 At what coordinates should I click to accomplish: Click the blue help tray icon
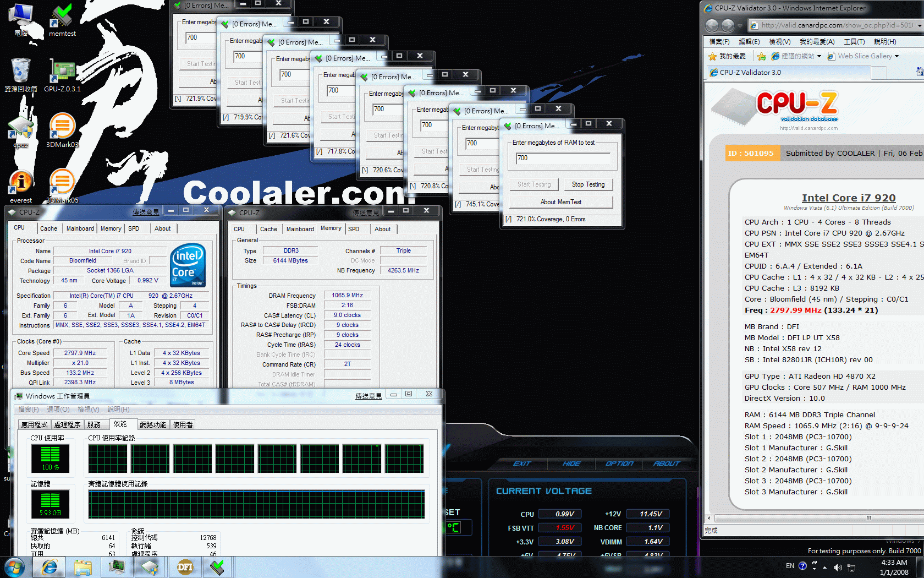(802, 566)
